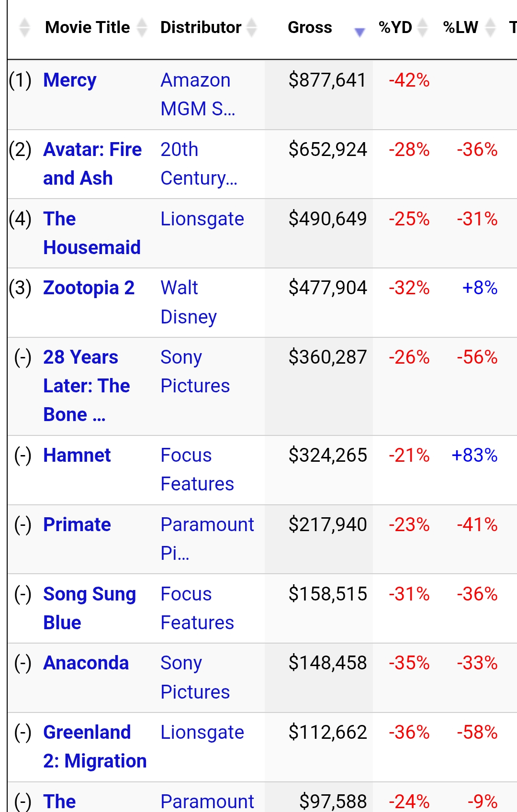The height and width of the screenshot is (812, 517).
Task: Click the blue descending arrow beside Gross
Action: [x=359, y=32]
